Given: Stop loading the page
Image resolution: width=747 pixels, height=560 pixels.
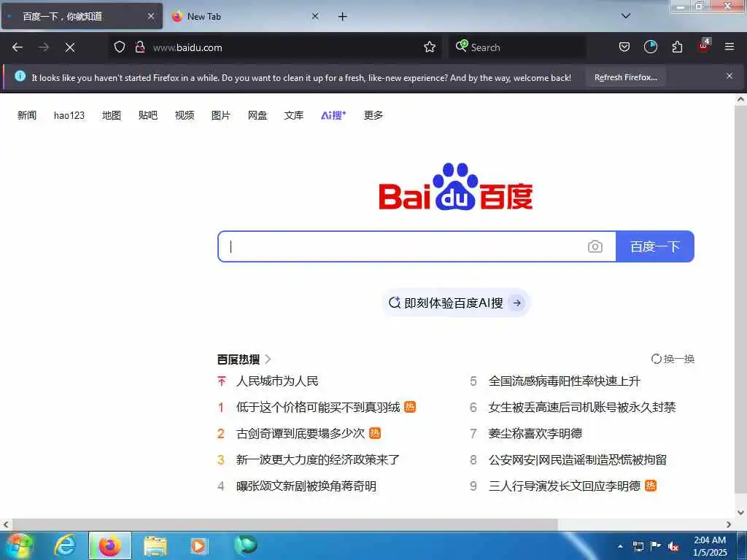Looking at the screenshot, I should coord(70,47).
